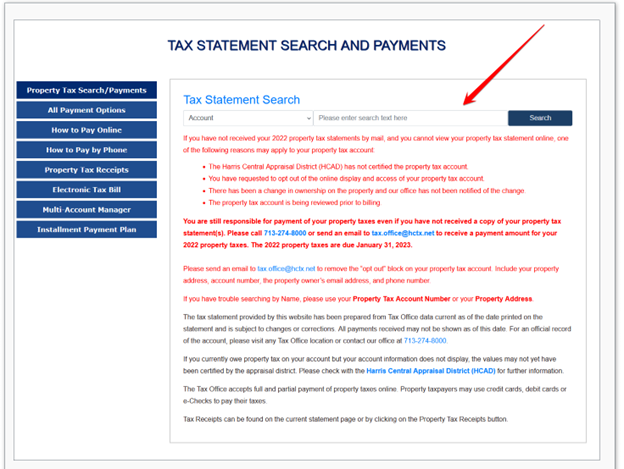Open the Property Tax Search/Payments menu item

point(86,90)
